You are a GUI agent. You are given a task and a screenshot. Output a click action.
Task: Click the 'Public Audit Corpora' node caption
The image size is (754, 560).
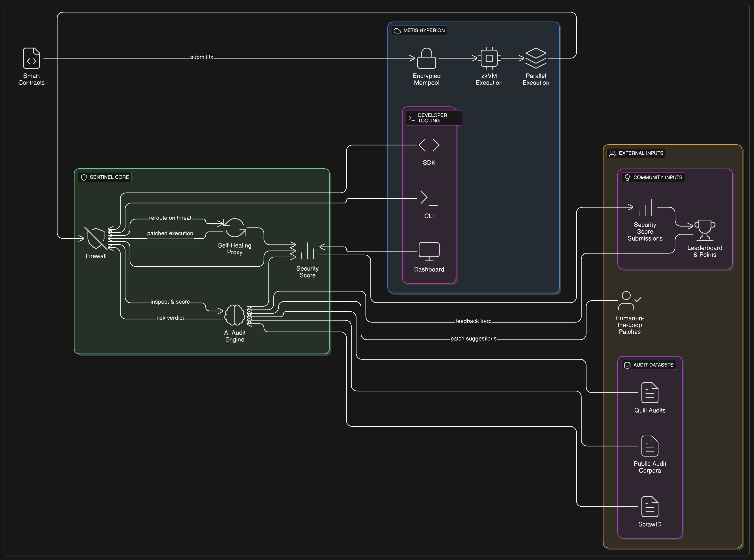click(650, 467)
